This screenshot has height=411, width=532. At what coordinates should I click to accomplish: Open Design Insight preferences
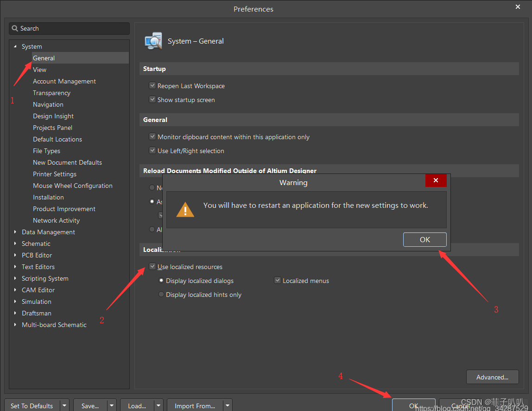[53, 116]
